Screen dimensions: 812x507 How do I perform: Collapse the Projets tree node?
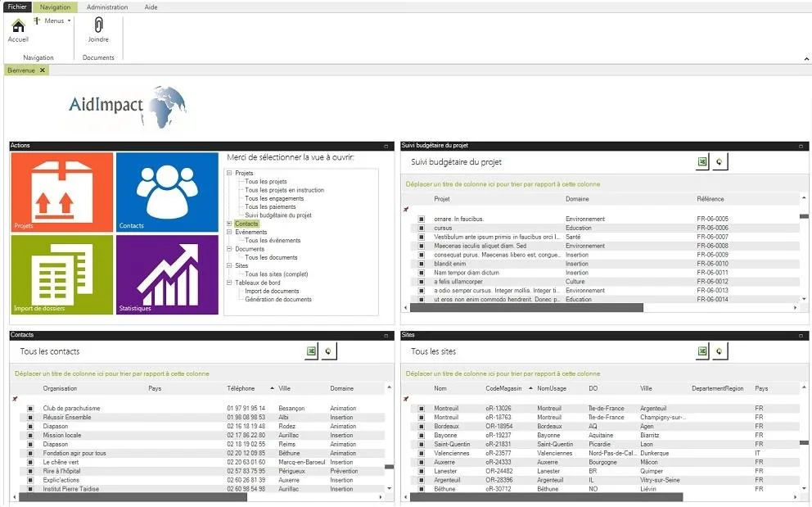pyautogui.click(x=229, y=173)
